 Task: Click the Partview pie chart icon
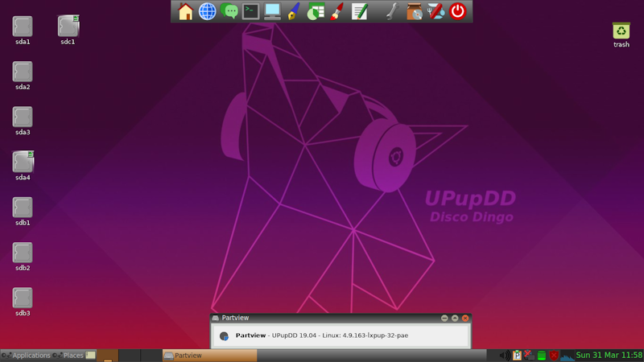coord(224,336)
